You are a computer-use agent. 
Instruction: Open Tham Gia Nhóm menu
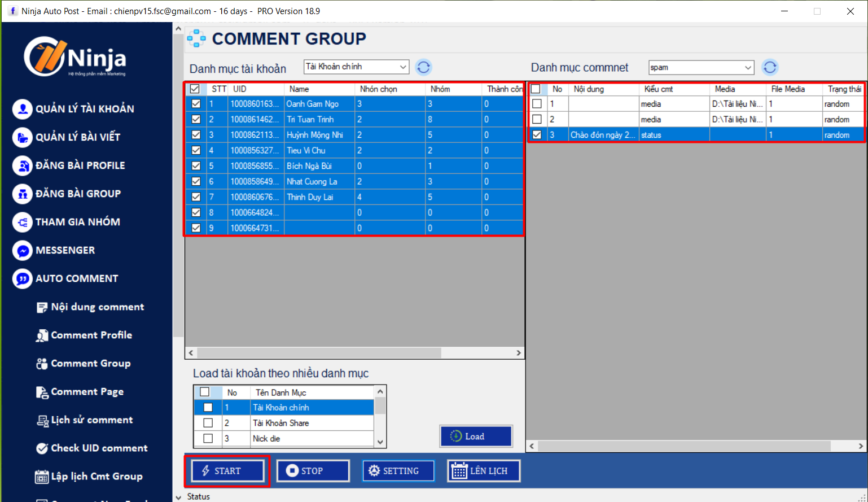coord(77,222)
